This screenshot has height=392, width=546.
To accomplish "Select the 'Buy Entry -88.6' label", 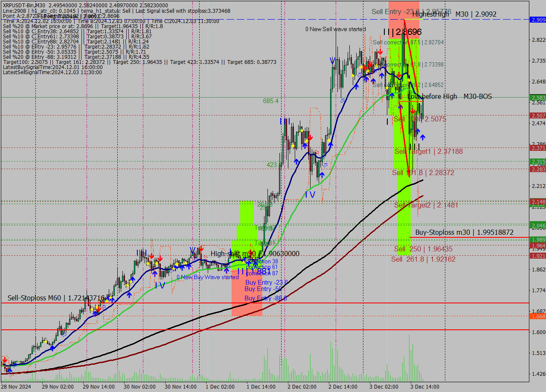I will click(266, 298).
